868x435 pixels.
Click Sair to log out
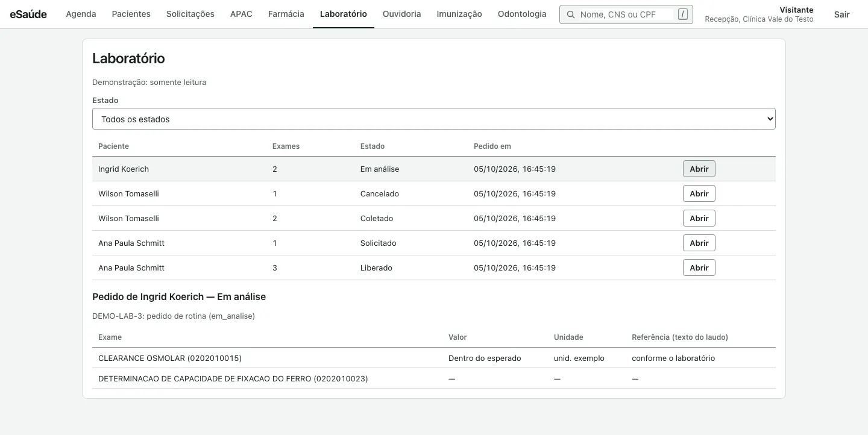842,14
